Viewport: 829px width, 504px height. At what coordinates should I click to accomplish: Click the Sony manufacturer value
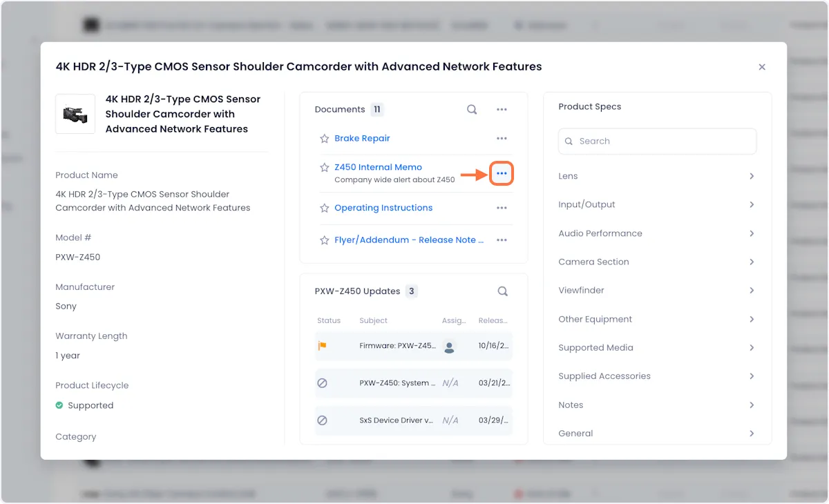click(x=66, y=306)
